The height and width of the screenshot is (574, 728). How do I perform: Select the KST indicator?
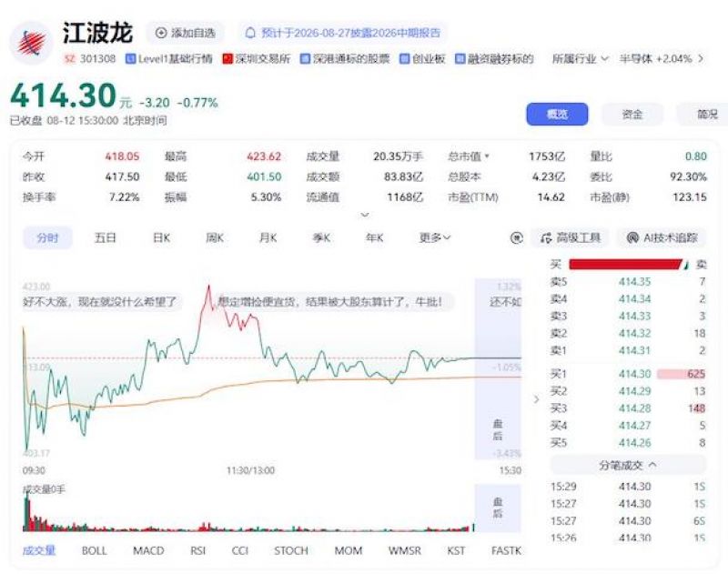[456, 550]
